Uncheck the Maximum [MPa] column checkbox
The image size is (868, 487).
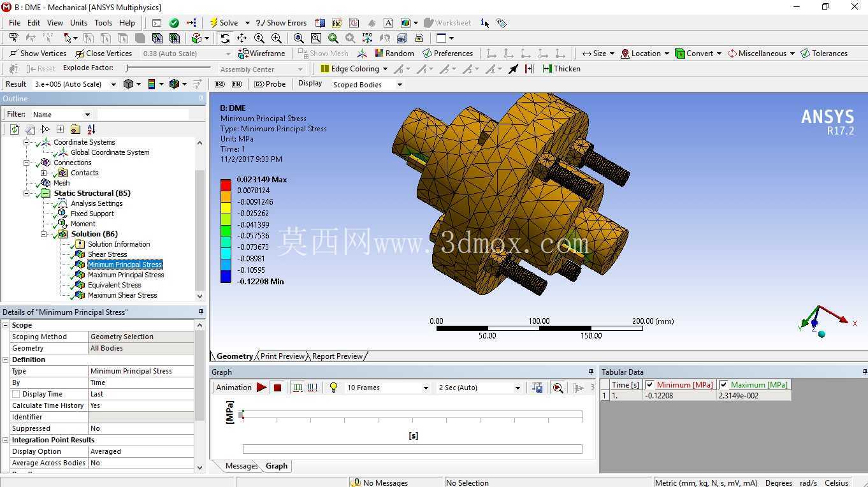pos(723,385)
